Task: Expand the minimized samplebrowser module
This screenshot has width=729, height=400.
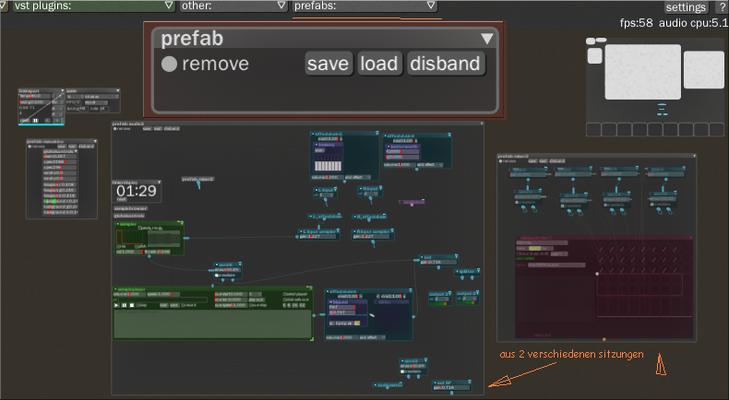Action: pos(131,209)
